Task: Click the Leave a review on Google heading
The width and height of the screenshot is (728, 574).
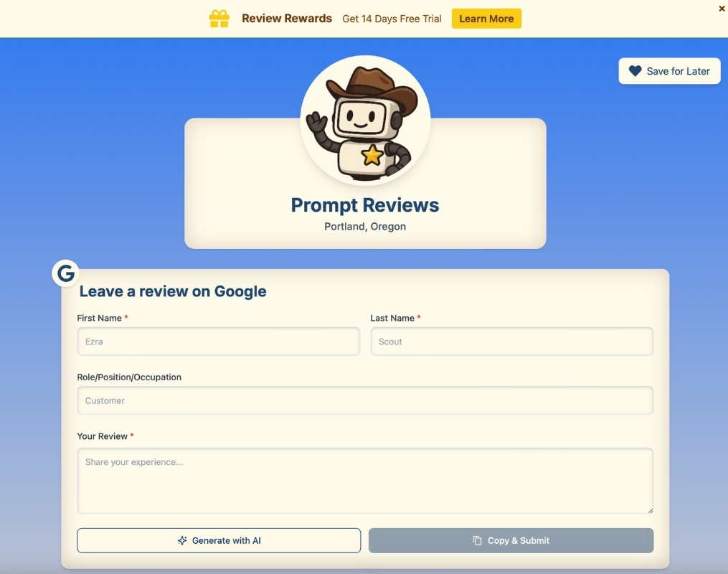Action: click(173, 291)
